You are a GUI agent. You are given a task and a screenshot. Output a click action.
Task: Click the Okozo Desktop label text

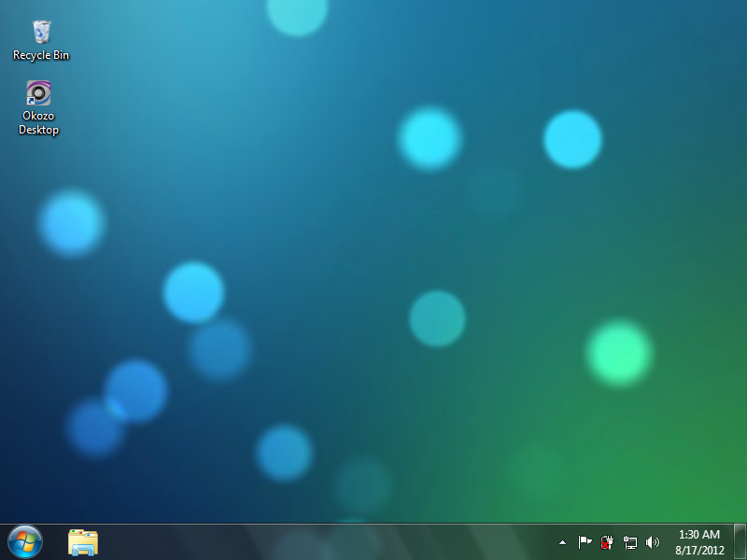(38, 123)
